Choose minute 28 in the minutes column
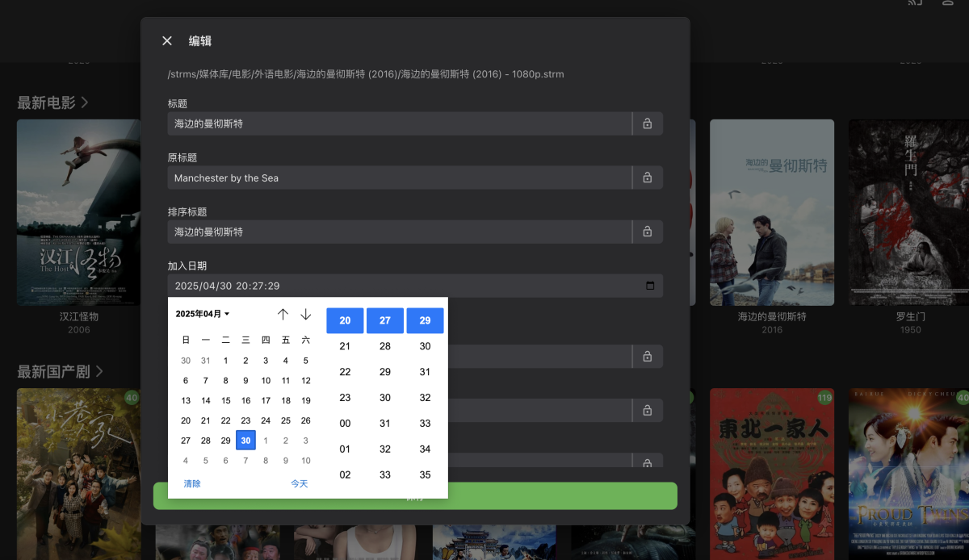The height and width of the screenshot is (560, 969). pos(385,346)
